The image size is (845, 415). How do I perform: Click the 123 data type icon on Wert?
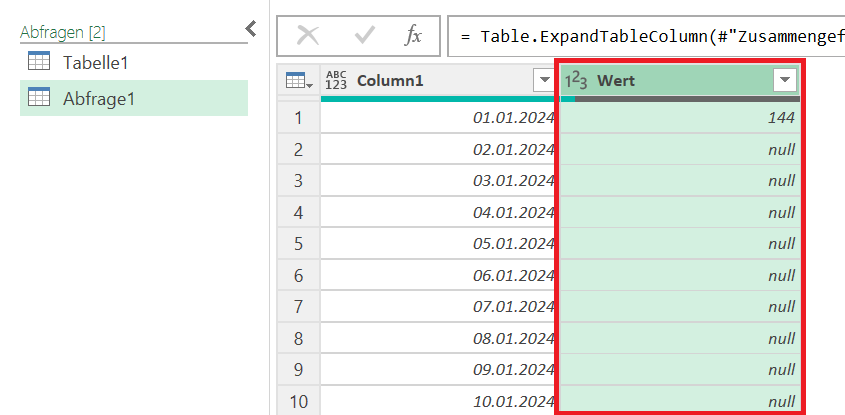point(576,81)
